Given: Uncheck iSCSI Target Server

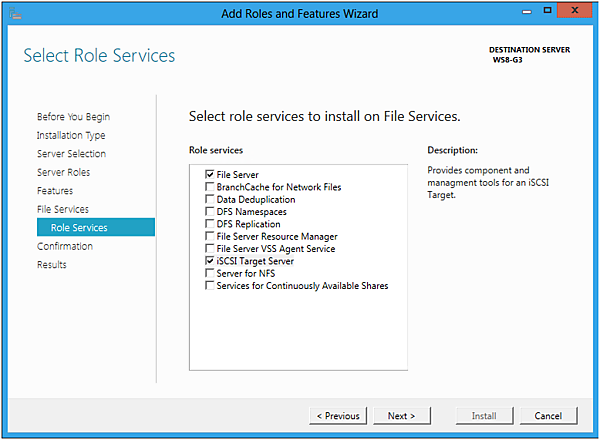Looking at the screenshot, I should coord(209,261).
